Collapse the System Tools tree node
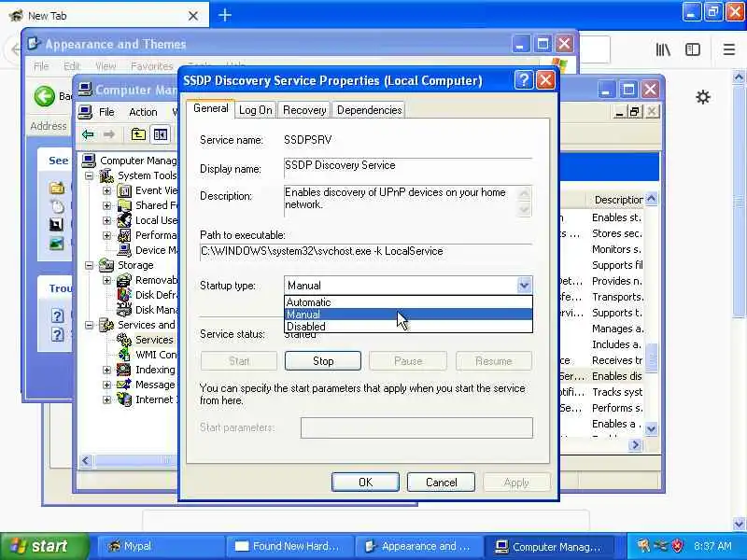The height and width of the screenshot is (560, 747). coord(89,175)
